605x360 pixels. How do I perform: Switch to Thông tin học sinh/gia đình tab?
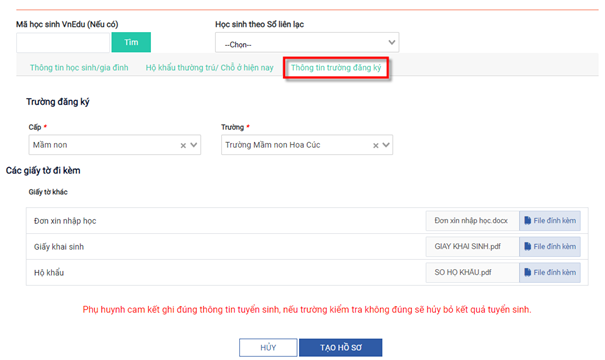pyautogui.click(x=79, y=68)
